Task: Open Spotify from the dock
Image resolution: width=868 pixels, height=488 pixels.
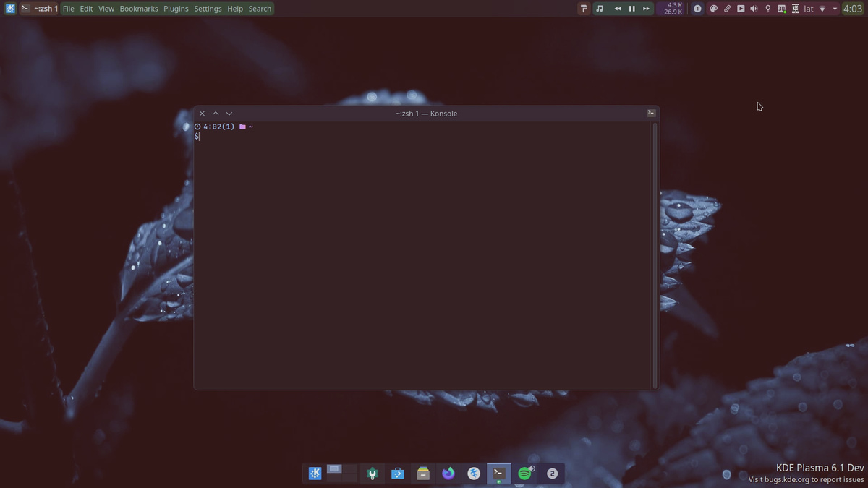Action: [524, 474]
